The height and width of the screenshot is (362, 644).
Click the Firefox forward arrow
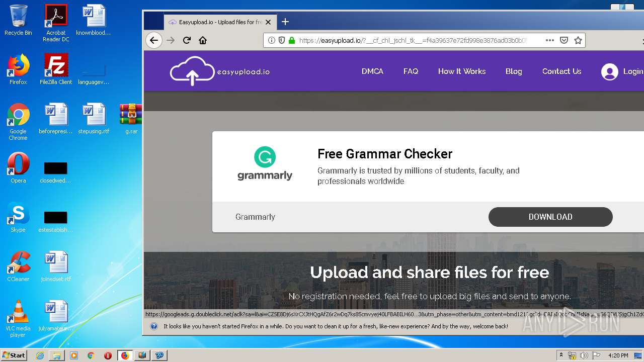tap(171, 40)
